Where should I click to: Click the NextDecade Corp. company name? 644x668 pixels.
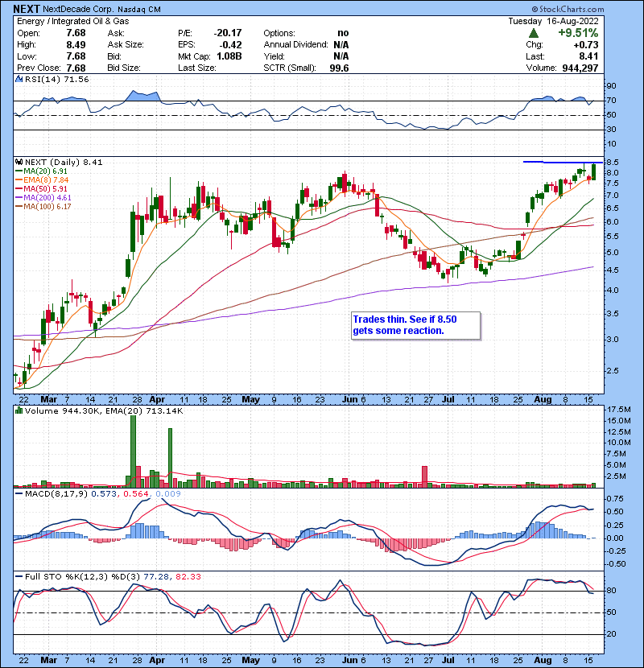click(78, 10)
